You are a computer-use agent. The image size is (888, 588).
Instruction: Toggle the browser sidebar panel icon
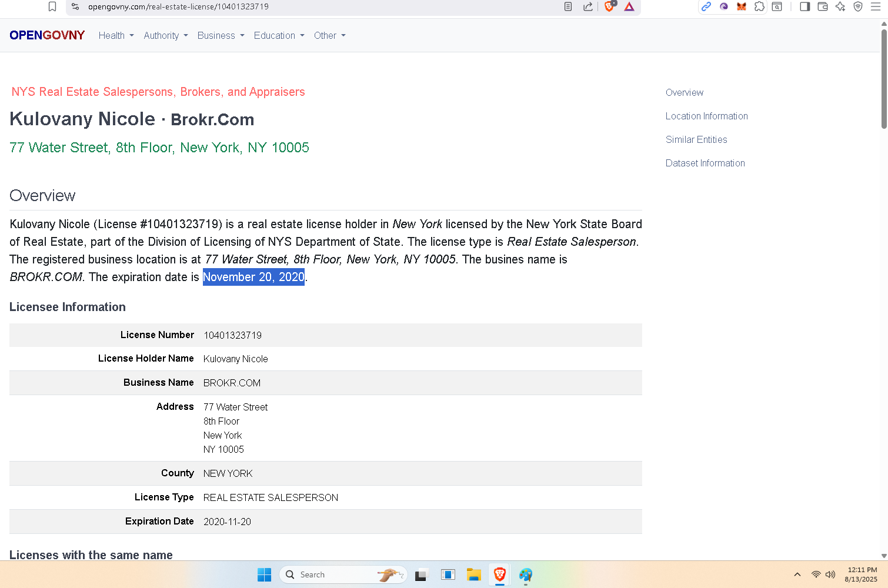(805, 6)
